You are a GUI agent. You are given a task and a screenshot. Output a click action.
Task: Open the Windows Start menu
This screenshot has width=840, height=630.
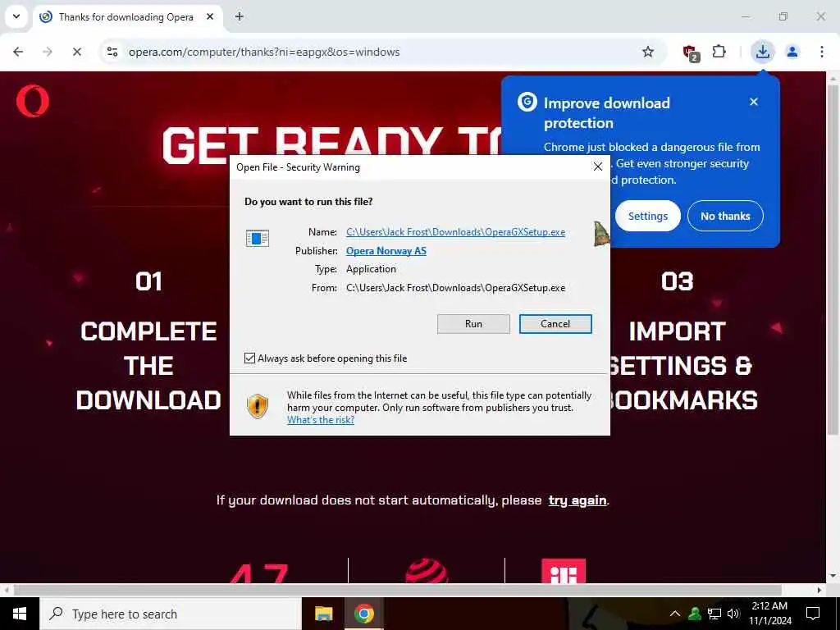click(x=20, y=614)
